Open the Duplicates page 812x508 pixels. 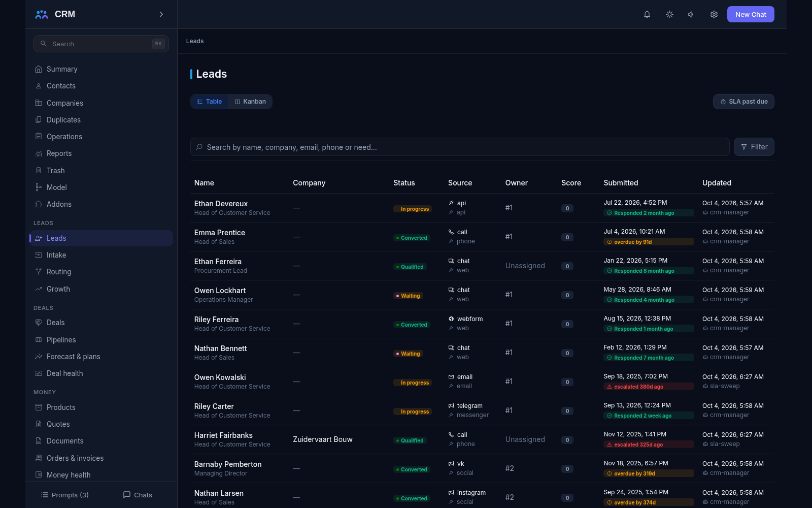pyautogui.click(x=101, y=120)
